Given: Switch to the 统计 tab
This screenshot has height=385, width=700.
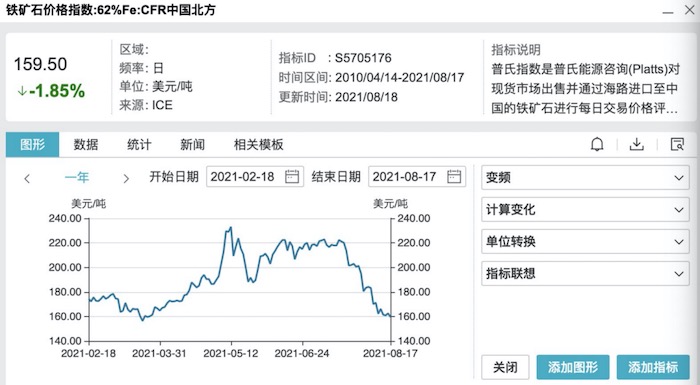Looking at the screenshot, I should (x=139, y=144).
